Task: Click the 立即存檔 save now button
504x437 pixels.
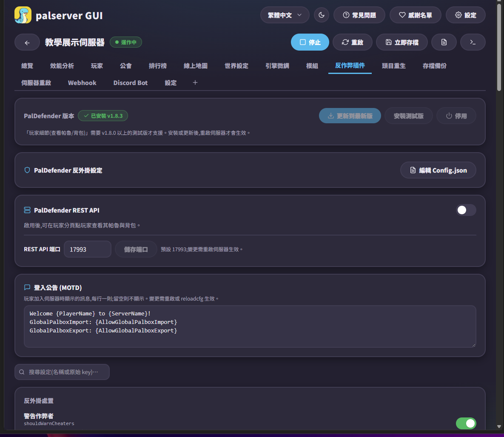Action: (402, 42)
